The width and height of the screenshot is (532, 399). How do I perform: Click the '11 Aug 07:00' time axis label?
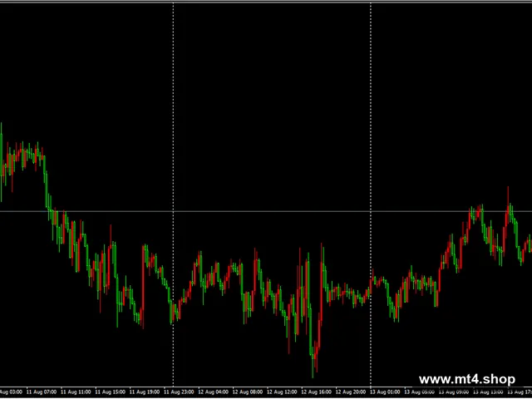(x=42, y=392)
